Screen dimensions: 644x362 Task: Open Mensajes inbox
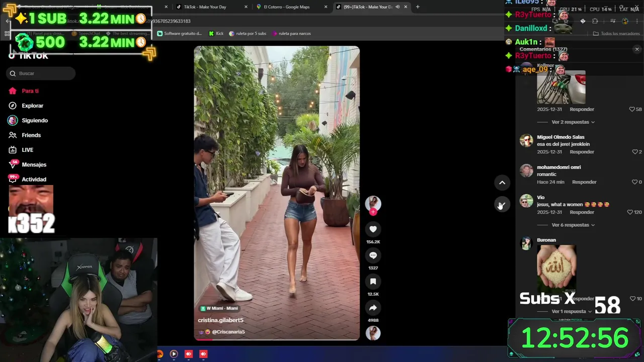[x=28, y=164]
